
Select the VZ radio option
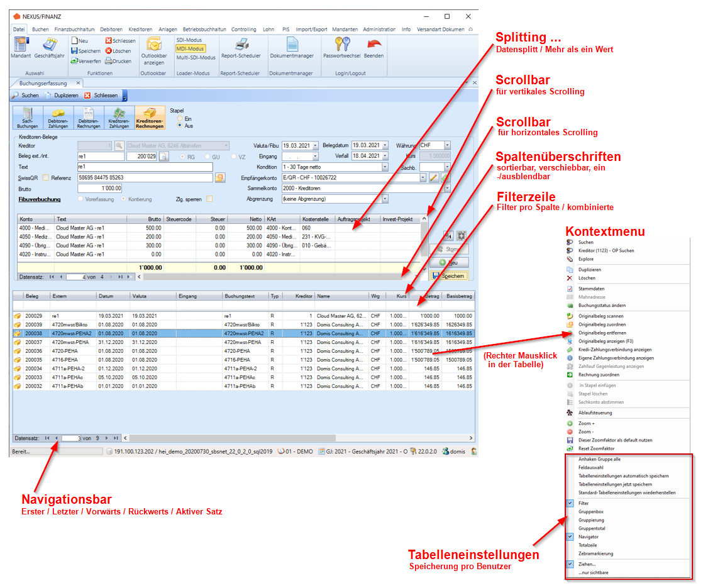pos(234,157)
